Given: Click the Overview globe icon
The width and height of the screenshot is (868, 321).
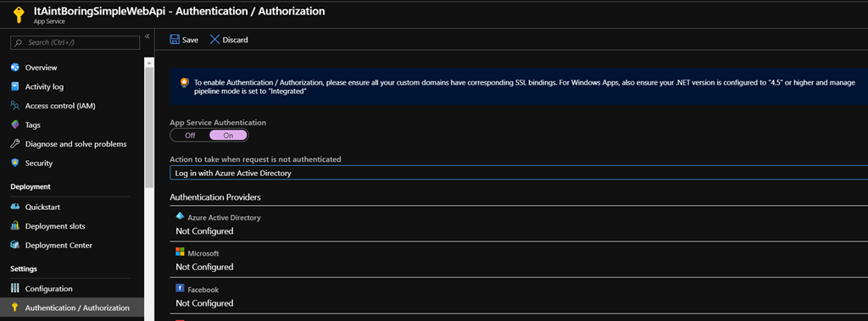Looking at the screenshot, I should click(15, 68).
